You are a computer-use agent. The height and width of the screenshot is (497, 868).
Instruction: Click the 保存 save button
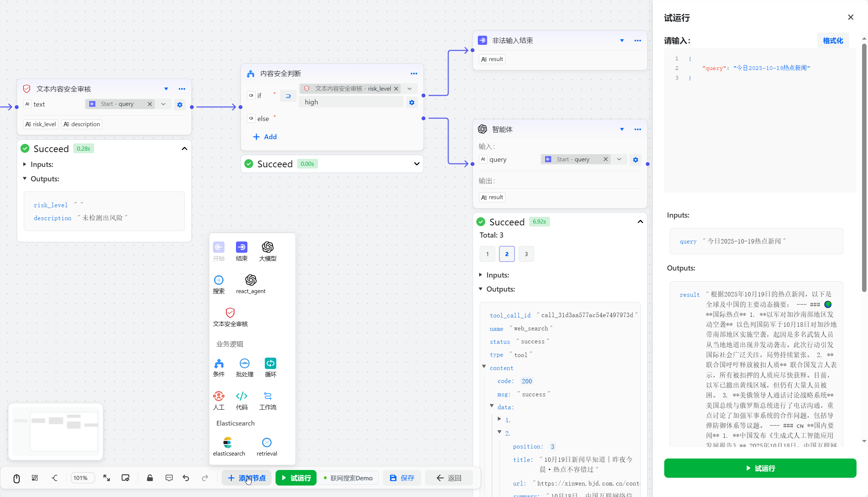point(402,478)
